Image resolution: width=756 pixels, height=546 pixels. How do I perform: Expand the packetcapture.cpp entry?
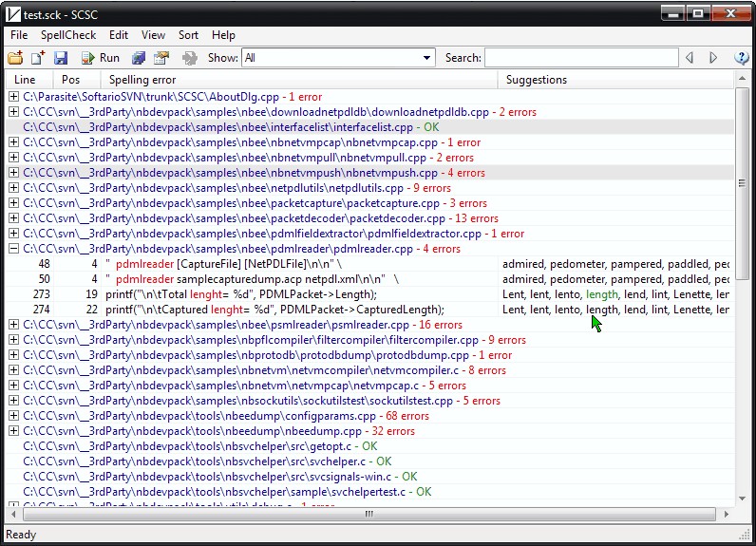click(14, 203)
